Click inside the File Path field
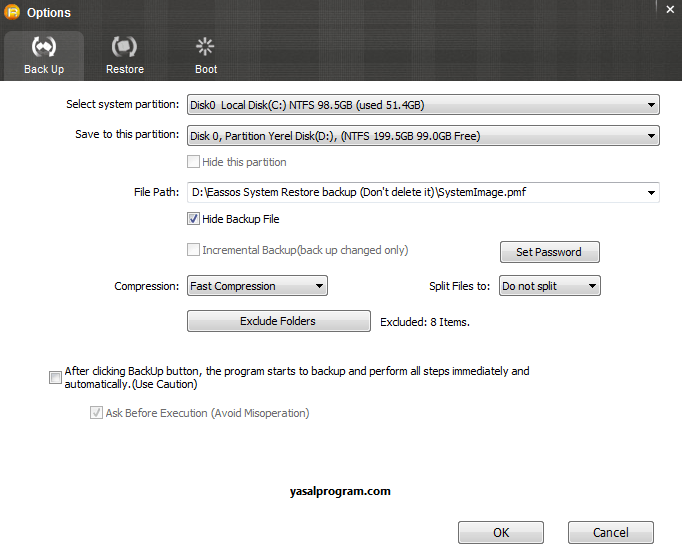 point(415,192)
